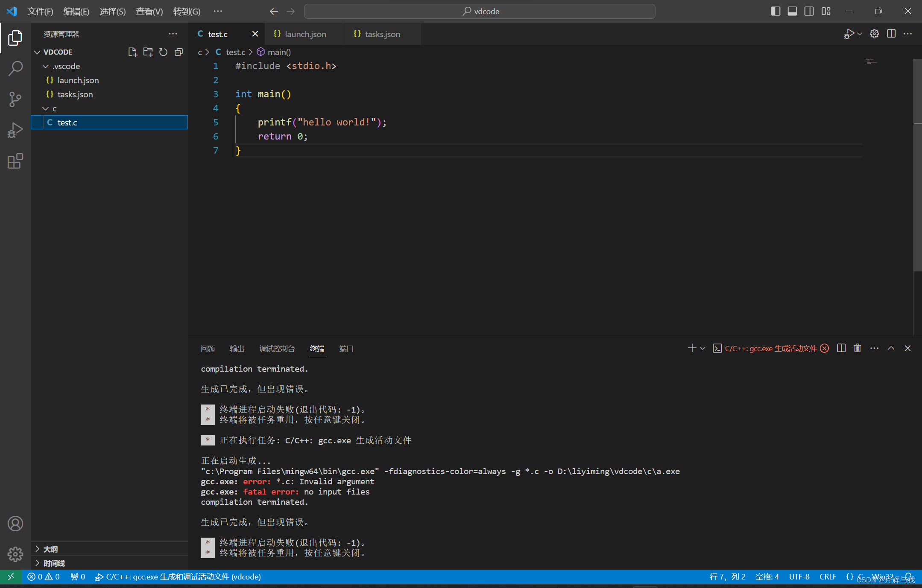Open the Extensions view
The height and width of the screenshot is (588, 922).
(x=15, y=161)
